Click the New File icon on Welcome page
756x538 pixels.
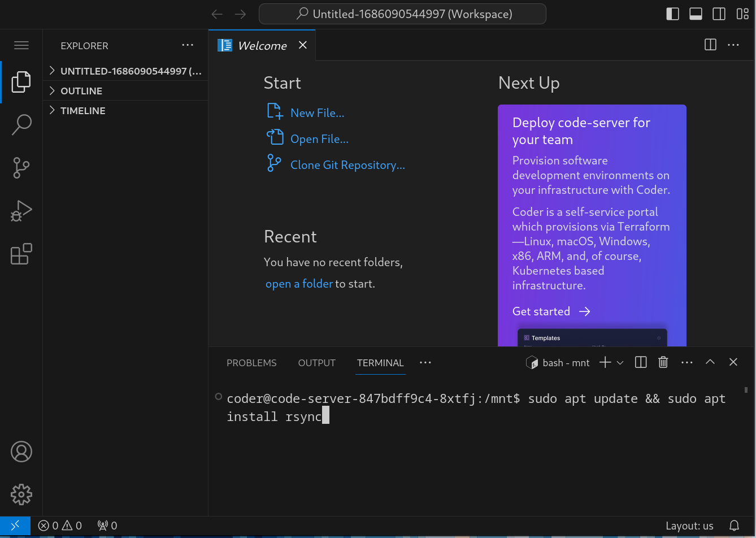click(275, 111)
